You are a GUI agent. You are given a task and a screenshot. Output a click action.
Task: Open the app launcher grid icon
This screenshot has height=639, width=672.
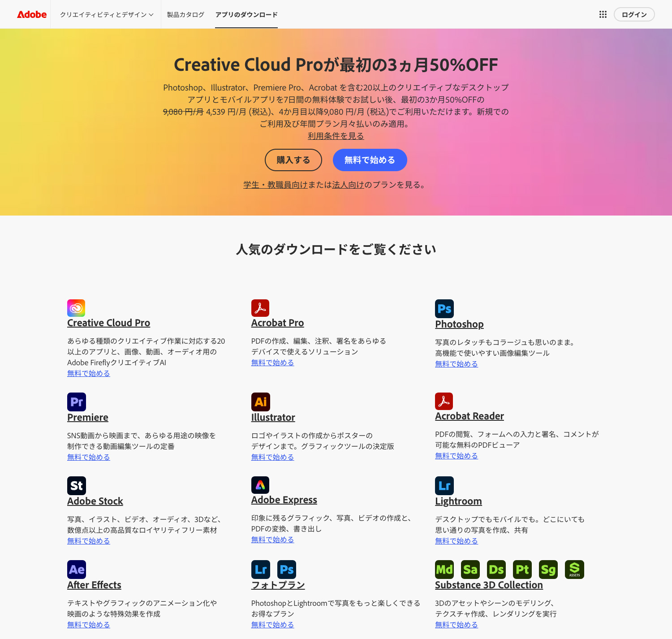[603, 14]
